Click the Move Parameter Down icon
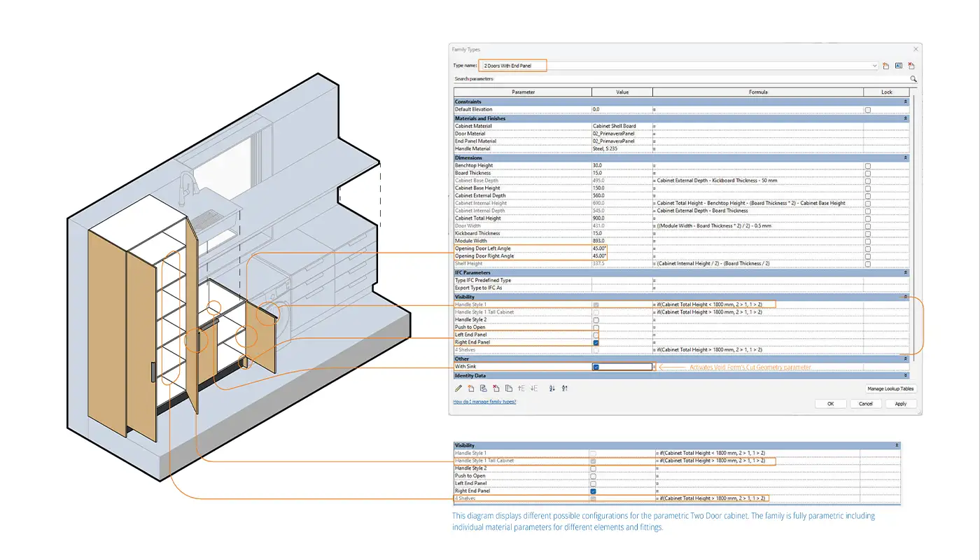The height and width of the screenshot is (560, 980). coord(533,388)
